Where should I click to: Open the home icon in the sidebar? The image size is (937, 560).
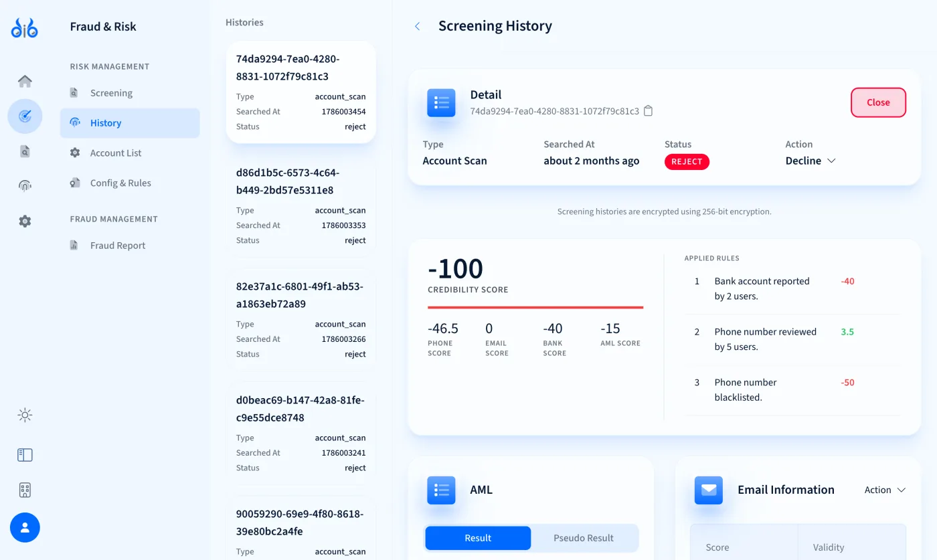click(x=25, y=82)
